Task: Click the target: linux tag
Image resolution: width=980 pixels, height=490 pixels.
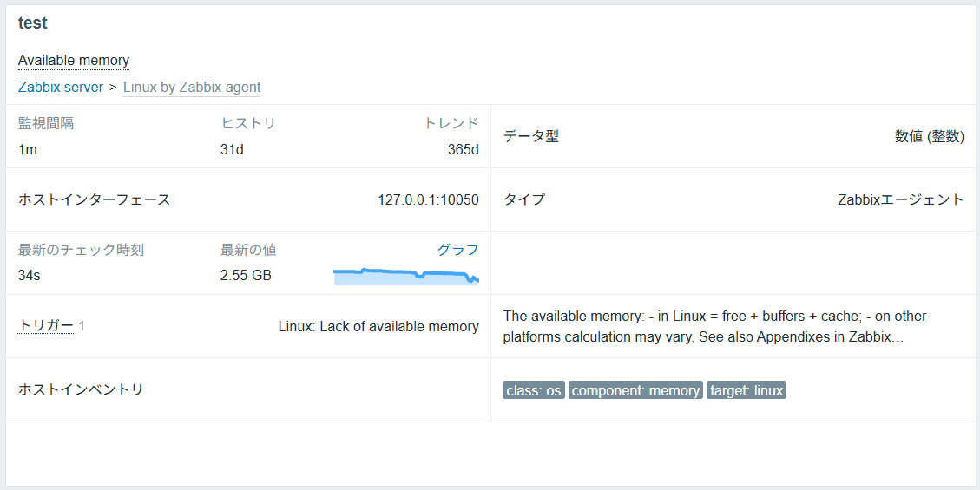Action: click(x=747, y=391)
